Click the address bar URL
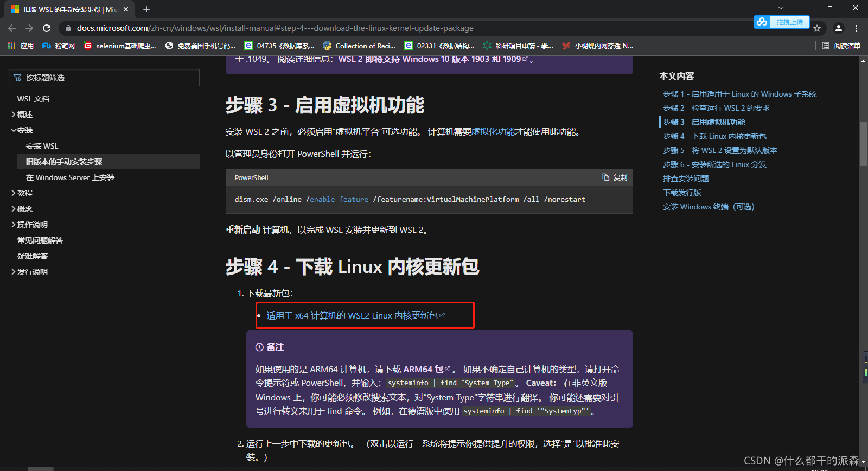Viewport: 868px width, 471px height. coord(275,28)
